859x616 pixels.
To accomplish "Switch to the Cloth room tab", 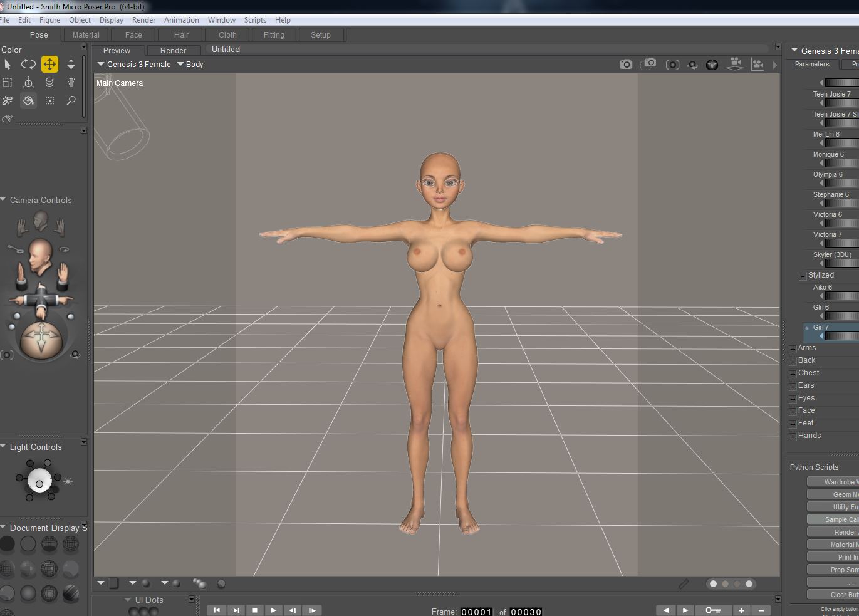I will point(227,35).
